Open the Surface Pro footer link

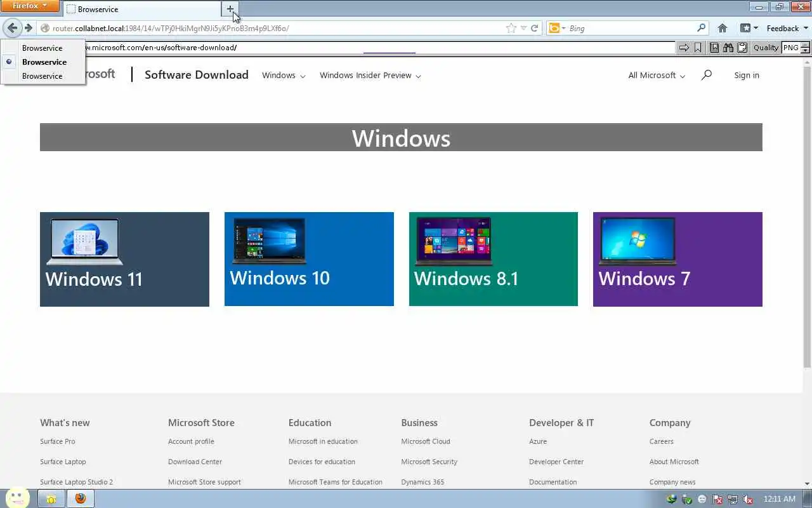57,441
